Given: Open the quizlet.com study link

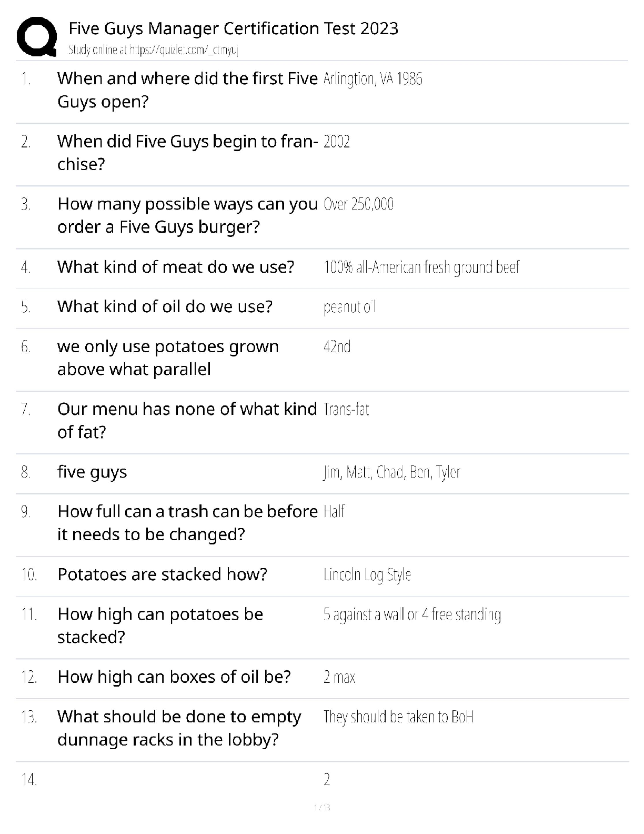Looking at the screenshot, I should point(154,50).
